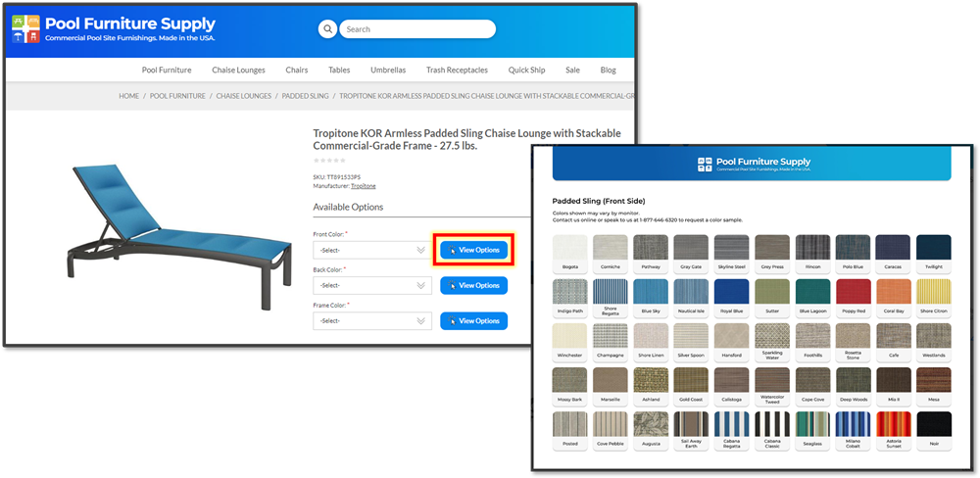Go to PADDED SLING breadcrumb link
Image resolution: width=980 pixels, height=478 pixels.
pos(305,96)
